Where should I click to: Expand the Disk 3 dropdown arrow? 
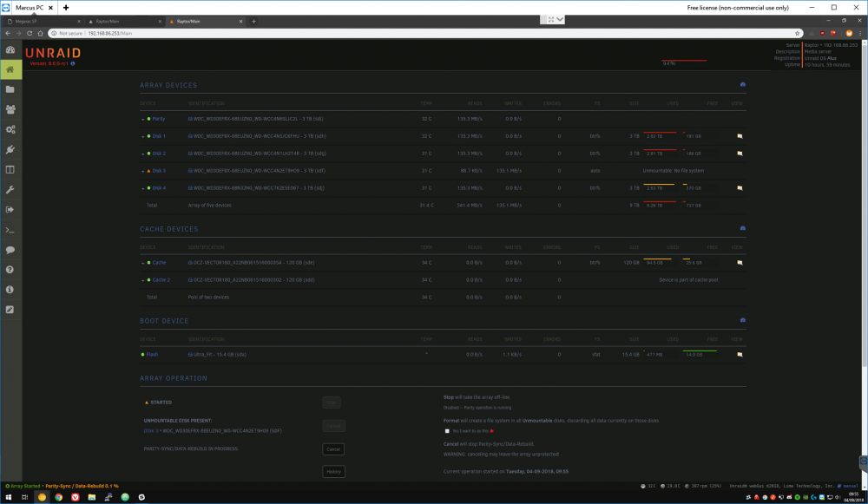coord(143,172)
